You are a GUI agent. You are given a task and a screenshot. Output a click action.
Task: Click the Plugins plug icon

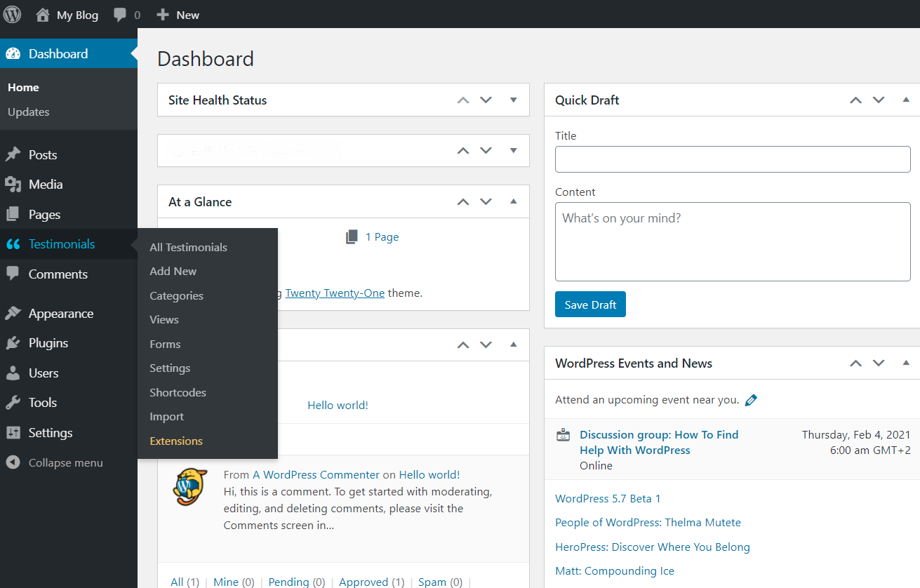pyautogui.click(x=13, y=343)
